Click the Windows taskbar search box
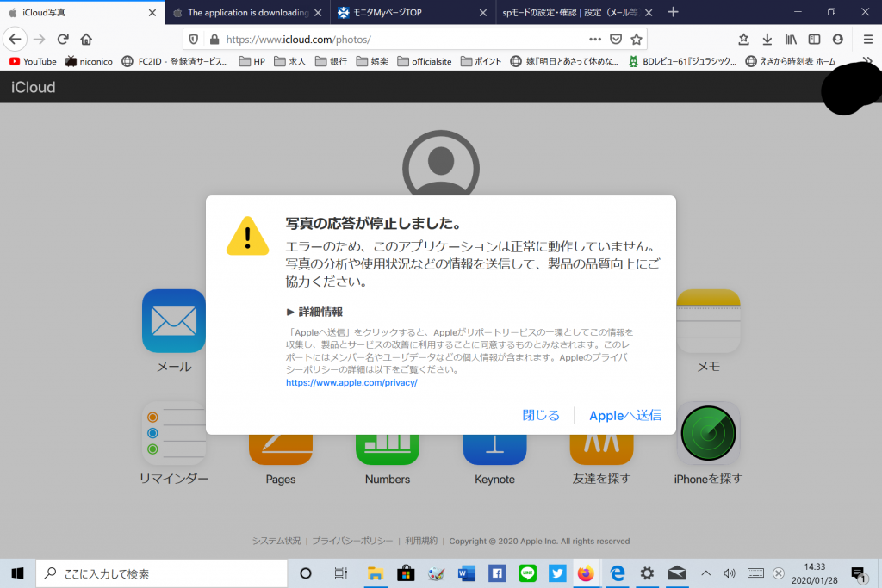 coord(162,573)
